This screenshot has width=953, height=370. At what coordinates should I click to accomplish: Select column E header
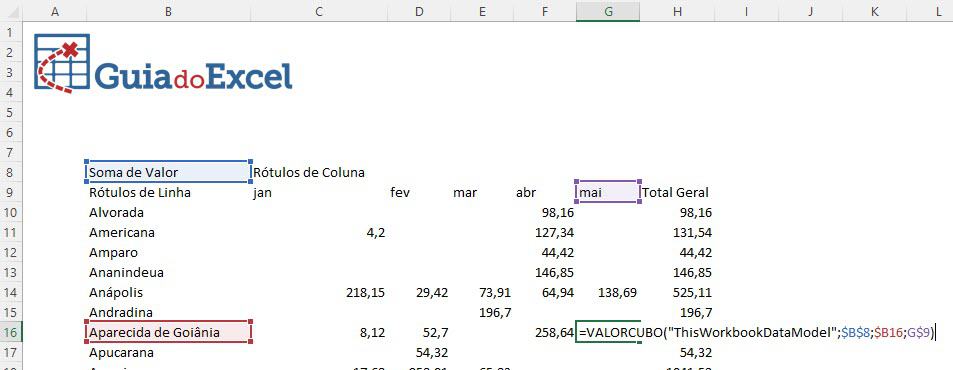(482, 11)
